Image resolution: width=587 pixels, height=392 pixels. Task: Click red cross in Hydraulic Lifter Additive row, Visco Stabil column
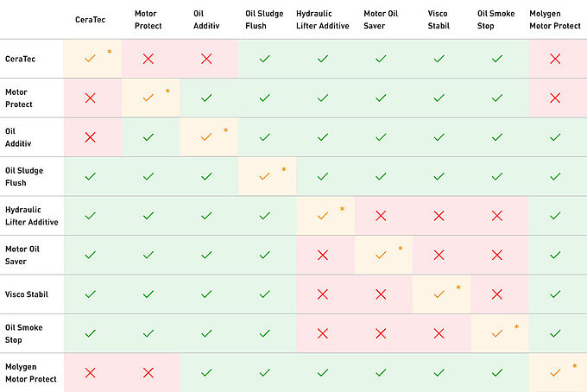439,215
